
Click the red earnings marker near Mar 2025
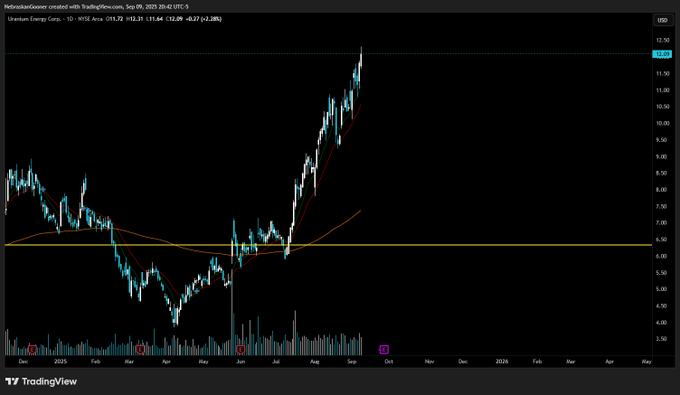[x=140, y=349]
